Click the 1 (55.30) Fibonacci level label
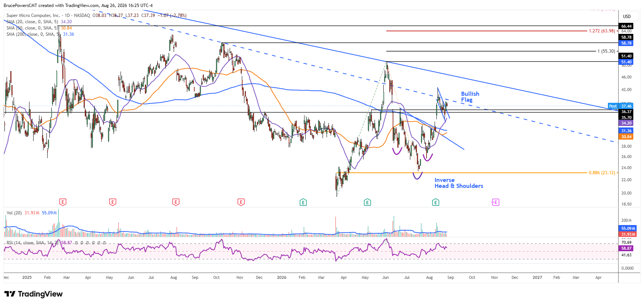644x305 pixels. pyautogui.click(x=606, y=51)
